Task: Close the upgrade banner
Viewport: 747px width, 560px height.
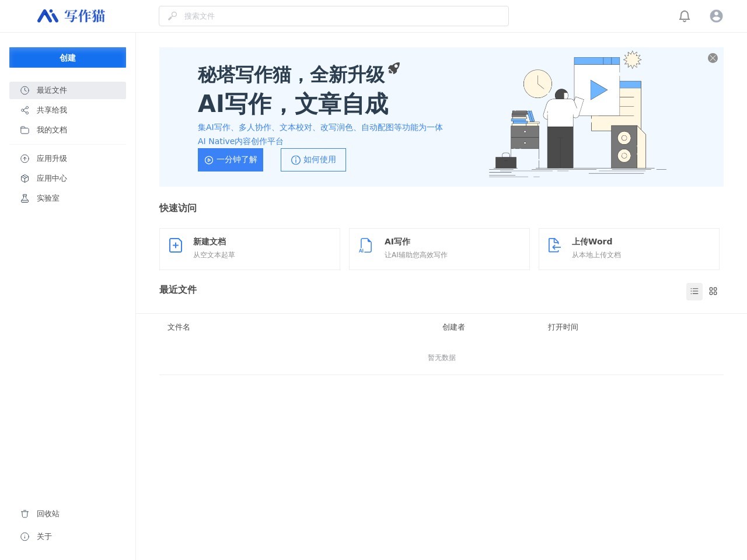Action: pyautogui.click(x=713, y=58)
